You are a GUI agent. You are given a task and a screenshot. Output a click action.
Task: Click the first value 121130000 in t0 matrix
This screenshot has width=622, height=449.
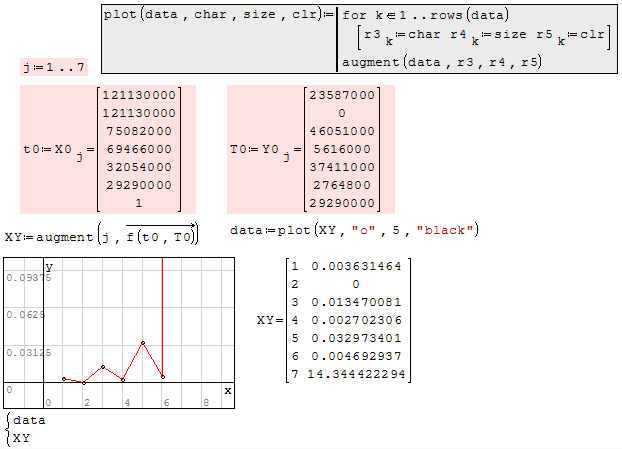click(x=139, y=94)
